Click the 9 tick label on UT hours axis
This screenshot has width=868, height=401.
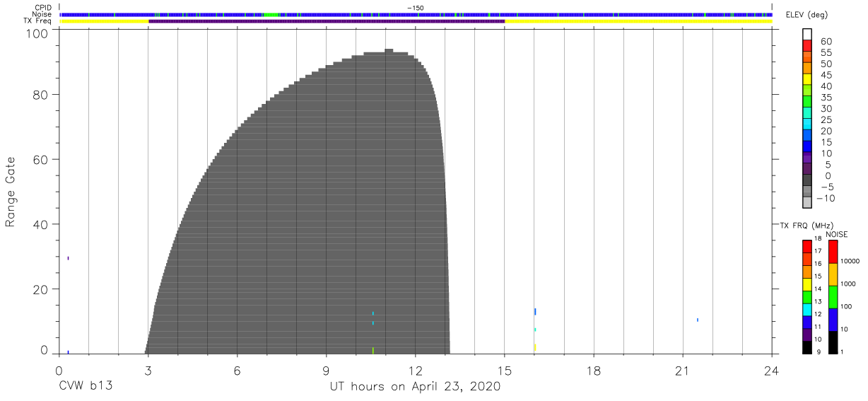tap(326, 371)
